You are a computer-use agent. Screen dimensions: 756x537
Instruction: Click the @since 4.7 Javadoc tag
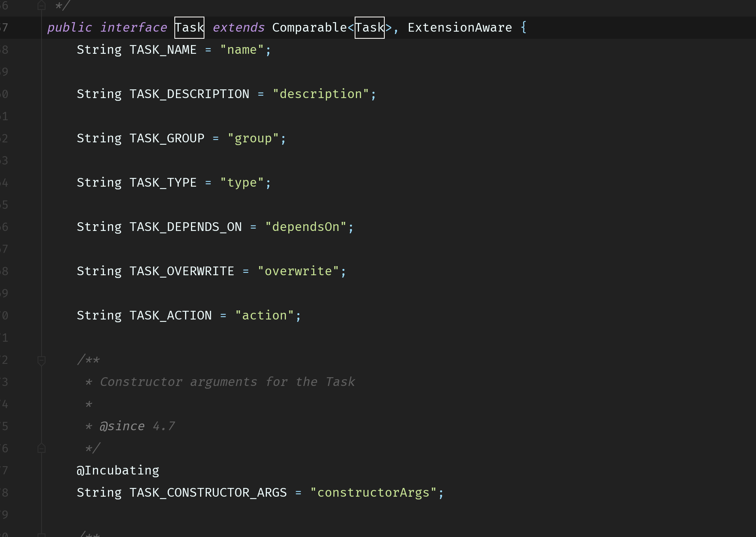(x=137, y=426)
